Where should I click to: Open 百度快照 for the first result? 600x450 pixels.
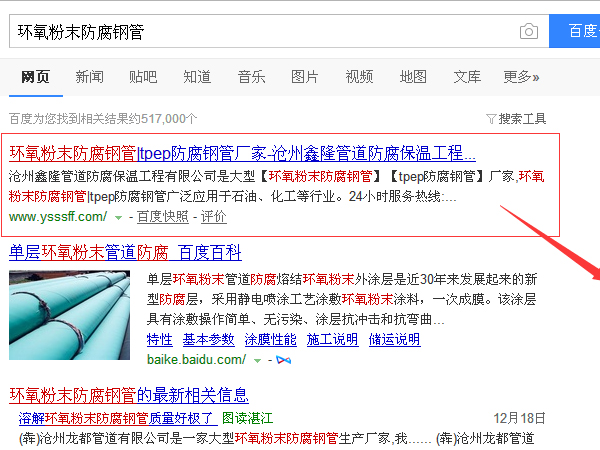tap(162, 217)
